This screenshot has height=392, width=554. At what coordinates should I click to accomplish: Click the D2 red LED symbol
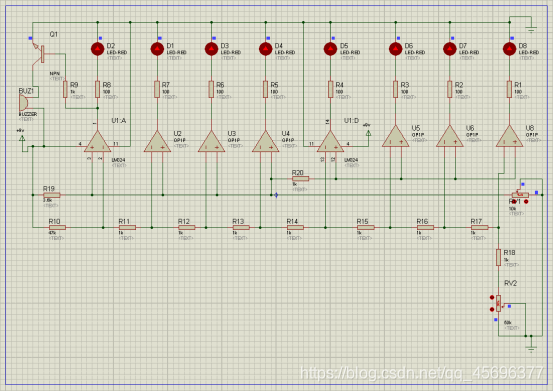coord(98,49)
